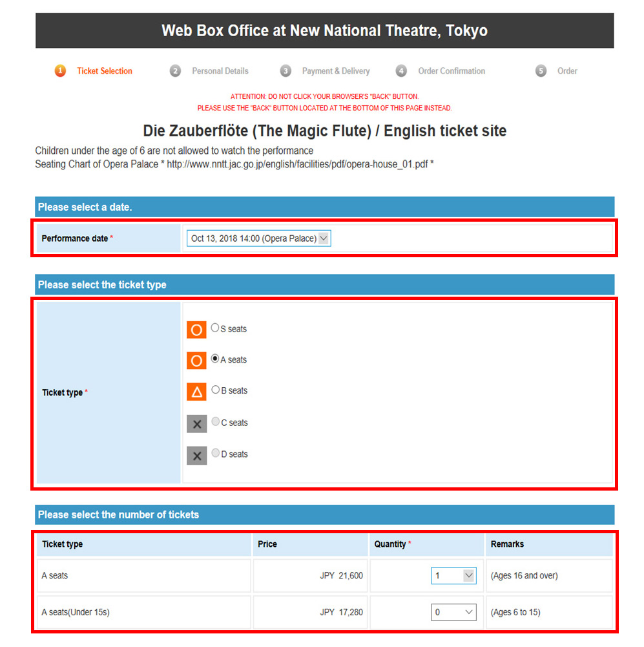Image resolution: width=644 pixels, height=647 pixels.
Task: Click the Ticket Selection step label
Action: (x=105, y=71)
